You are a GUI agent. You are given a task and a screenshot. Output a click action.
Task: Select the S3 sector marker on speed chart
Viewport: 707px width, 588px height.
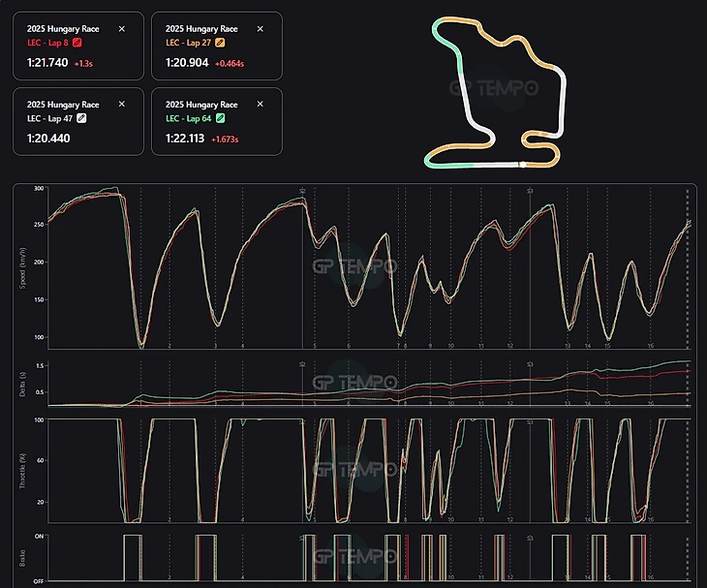pyautogui.click(x=530, y=192)
